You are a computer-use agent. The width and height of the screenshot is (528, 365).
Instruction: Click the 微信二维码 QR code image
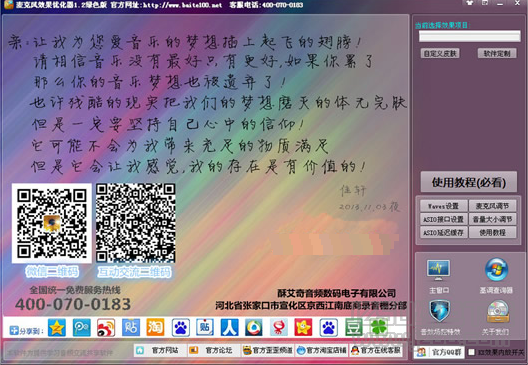(x=52, y=223)
